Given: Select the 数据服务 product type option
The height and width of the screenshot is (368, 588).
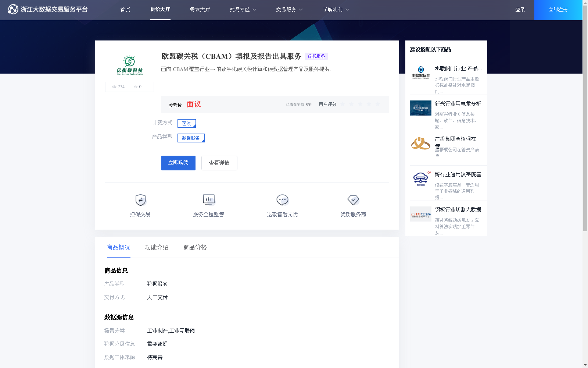Looking at the screenshot, I should (191, 138).
